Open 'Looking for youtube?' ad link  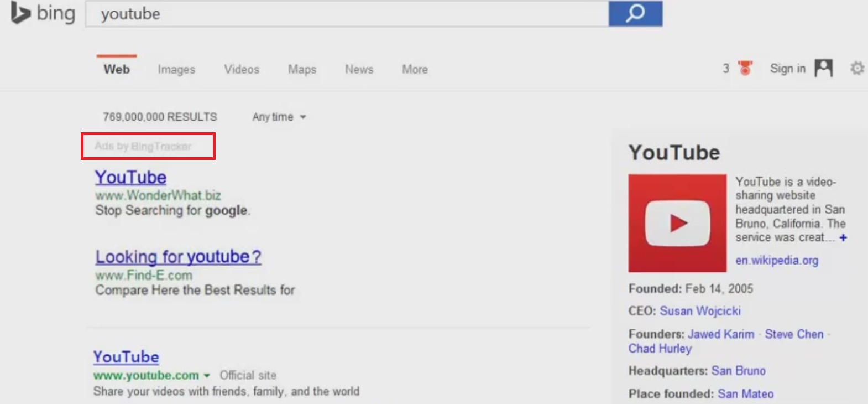pyautogui.click(x=178, y=257)
